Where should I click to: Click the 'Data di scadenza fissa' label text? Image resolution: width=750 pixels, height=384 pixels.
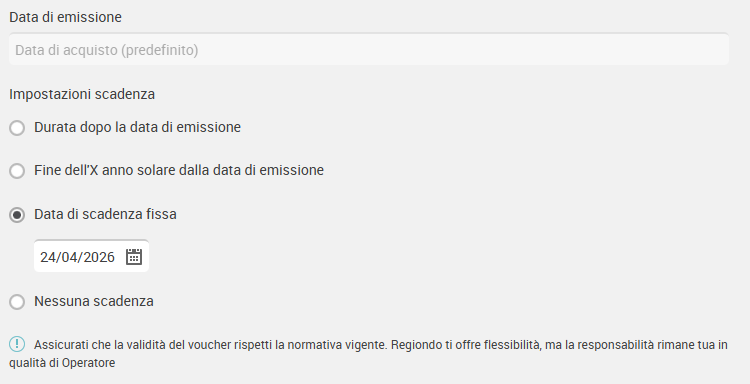pyautogui.click(x=105, y=214)
